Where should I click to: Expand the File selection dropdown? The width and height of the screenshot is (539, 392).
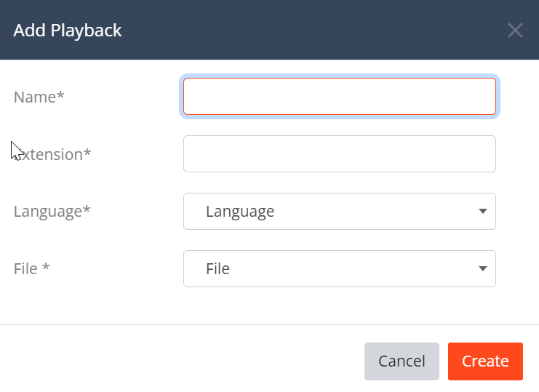[339, 268]
